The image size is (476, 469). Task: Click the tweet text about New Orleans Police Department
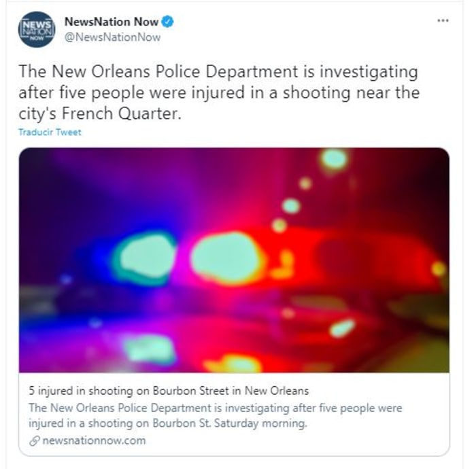(219, 92)
